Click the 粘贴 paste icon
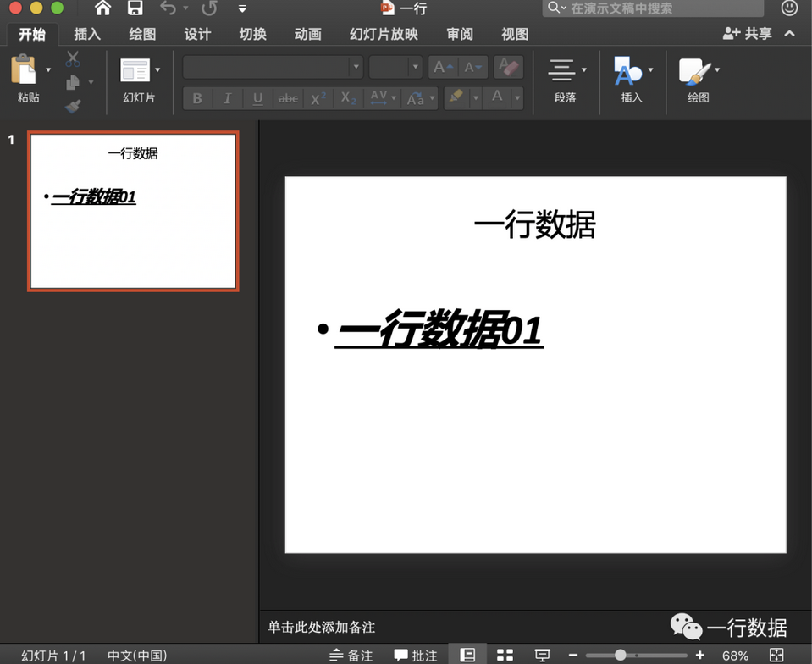 (24, 69)
